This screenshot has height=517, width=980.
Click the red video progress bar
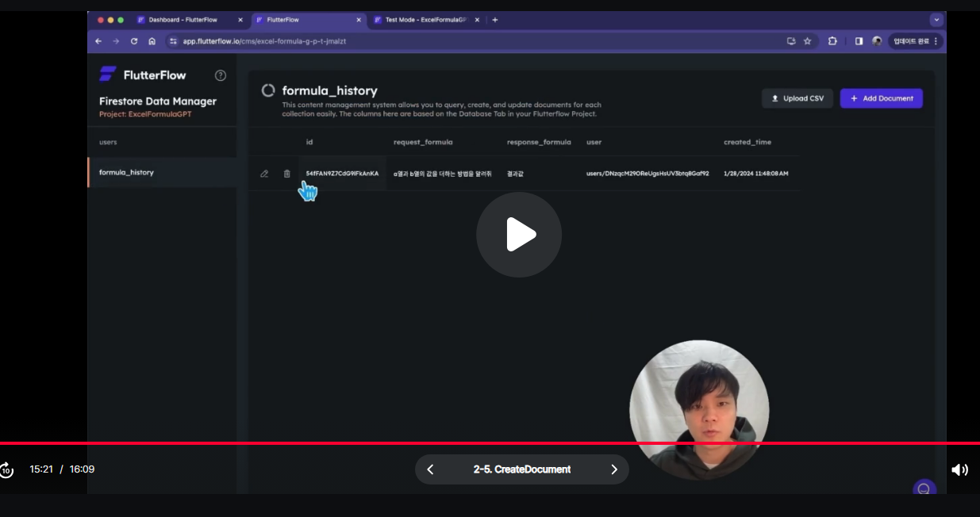coord(490,443)
